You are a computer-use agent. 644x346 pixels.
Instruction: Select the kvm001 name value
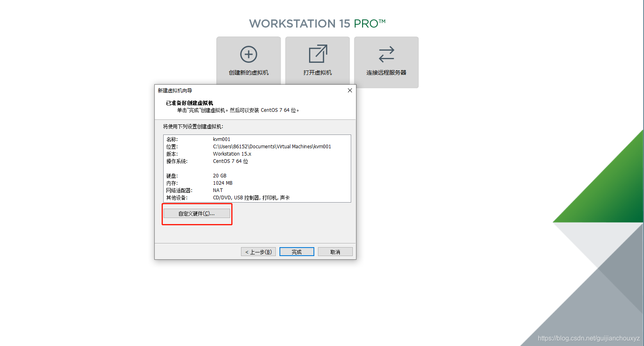coord(222,139)
